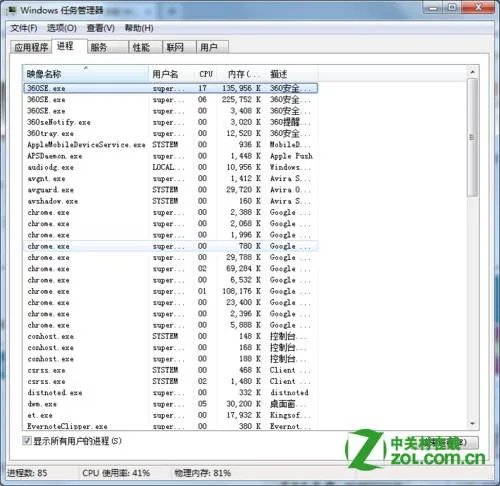Select the 进程 tab

[69, 46]
